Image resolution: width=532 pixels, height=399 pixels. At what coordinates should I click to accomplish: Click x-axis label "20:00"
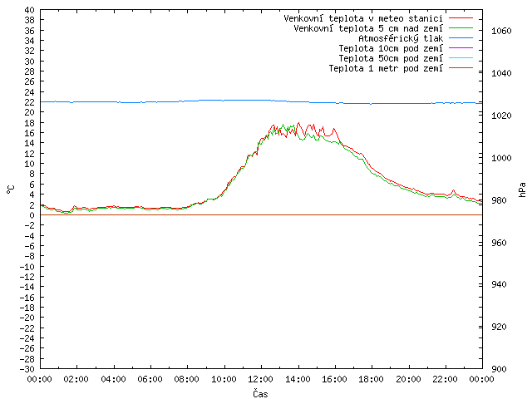408,379
